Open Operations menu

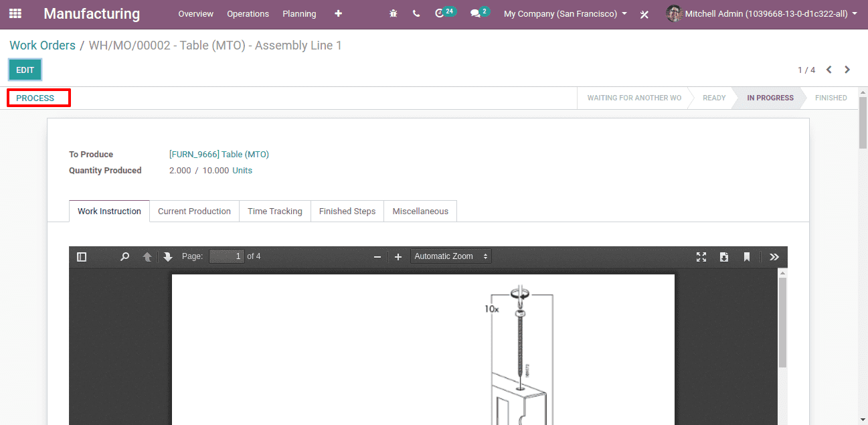click(x=248, y=13)
